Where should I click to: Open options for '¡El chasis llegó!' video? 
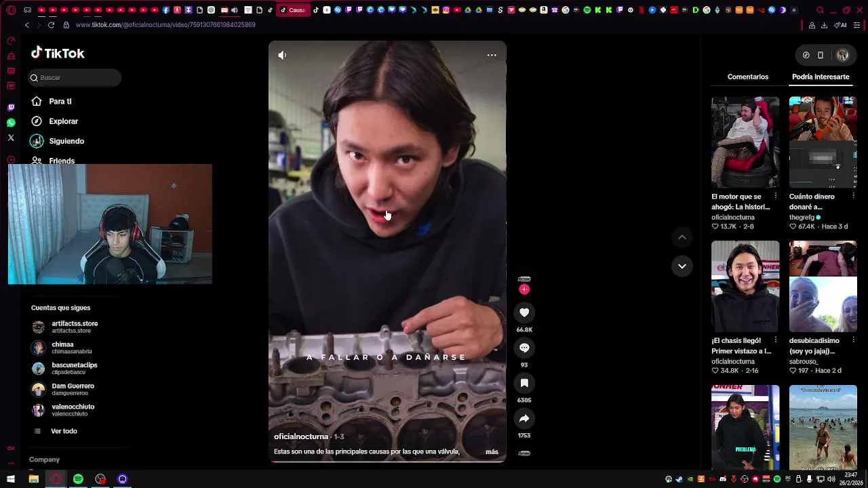pyautogui.click(x=776, y=340)
